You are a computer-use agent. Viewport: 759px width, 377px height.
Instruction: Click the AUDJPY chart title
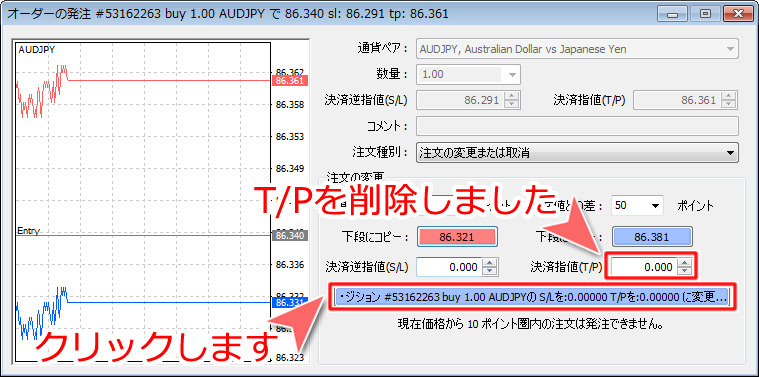tap(37, 49)
